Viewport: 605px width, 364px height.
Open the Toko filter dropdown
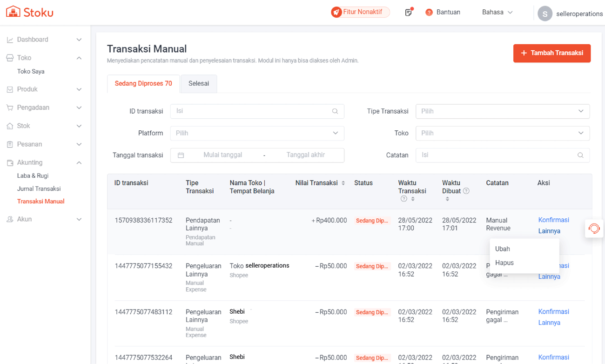502,133
